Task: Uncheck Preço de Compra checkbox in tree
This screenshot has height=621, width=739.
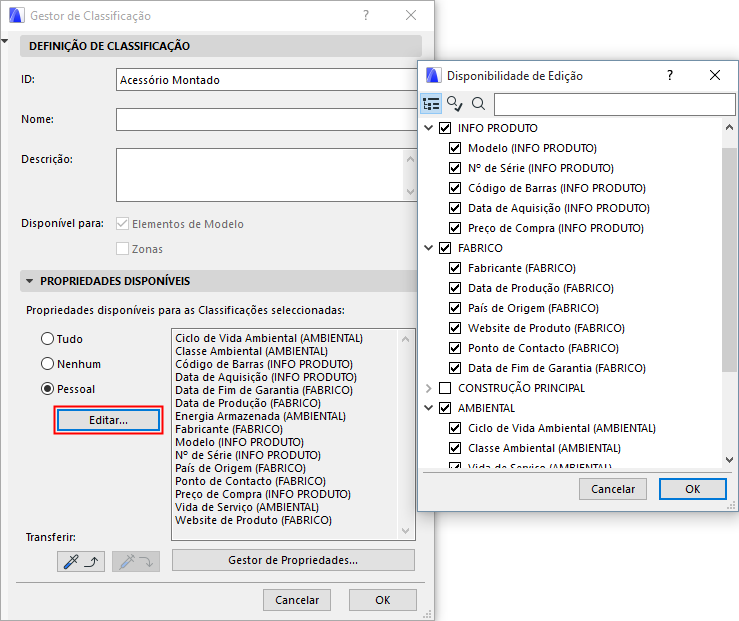Action: pyautogui.click(x=455, y=228)
